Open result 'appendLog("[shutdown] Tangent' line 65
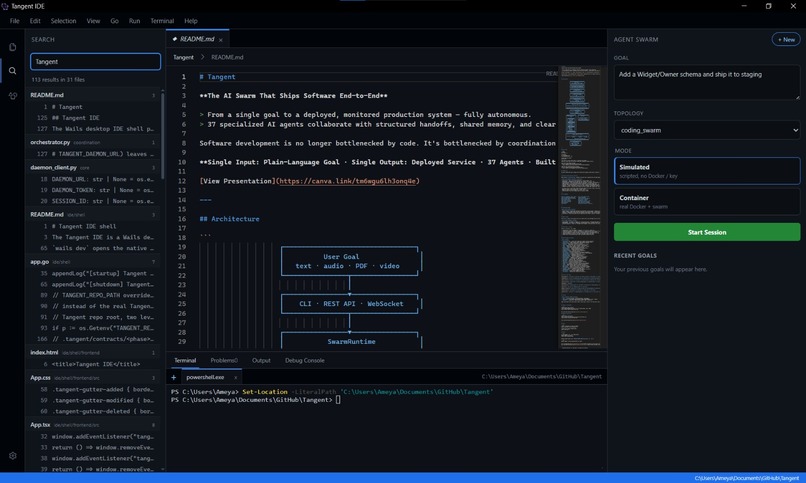The height and width of the screenshot is (483, 806). tap(93, 284)
